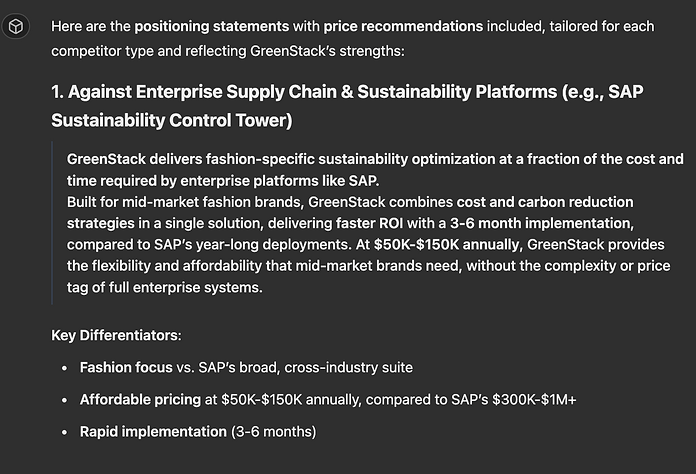Viewport: 696px width, 474px height.
Task: Click the bullet dot before 'Fashion focus'
Action: 65,368
